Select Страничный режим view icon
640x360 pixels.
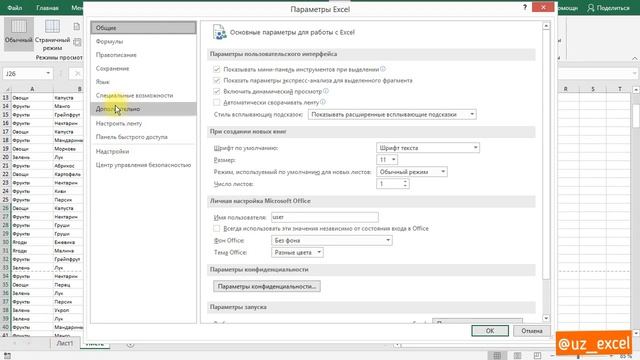pos(52,27)
